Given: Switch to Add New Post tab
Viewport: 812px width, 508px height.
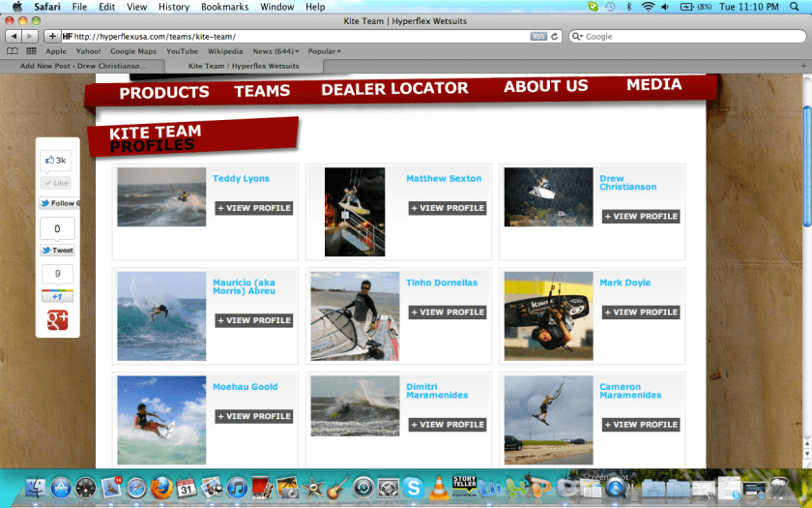Looking at the screenshot, I should point(82,66).
